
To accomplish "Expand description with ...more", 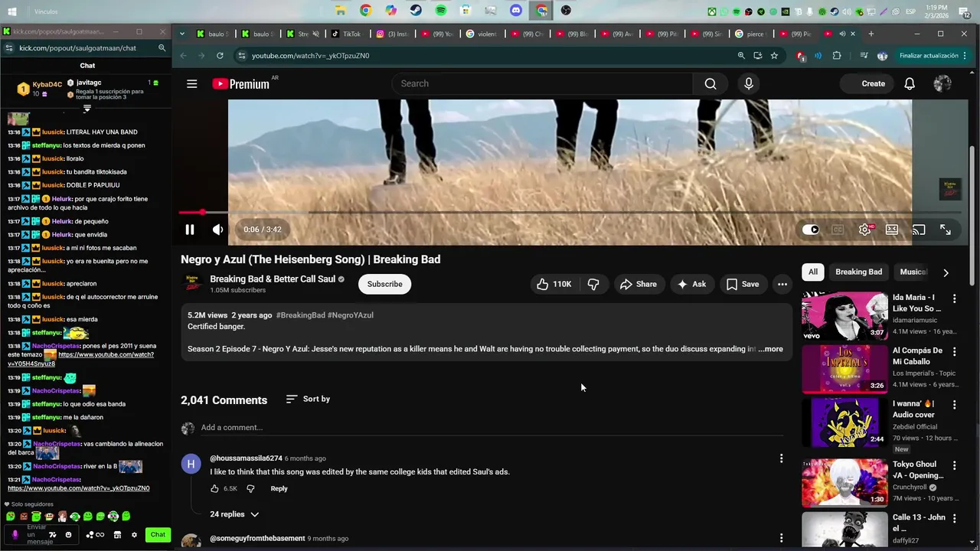I will pyautogui.click(x=771, y=349).
